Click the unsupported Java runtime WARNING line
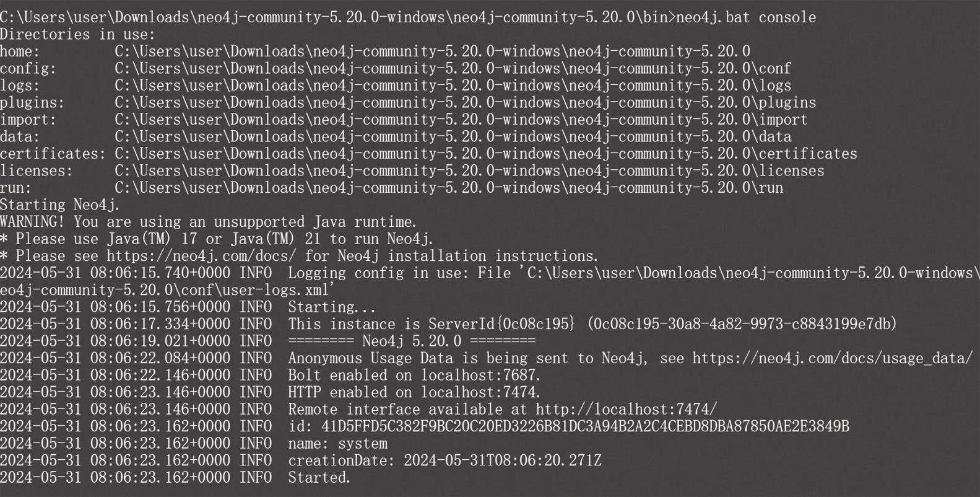The height and width of the screenshot is (497, 980). [209, 222]
